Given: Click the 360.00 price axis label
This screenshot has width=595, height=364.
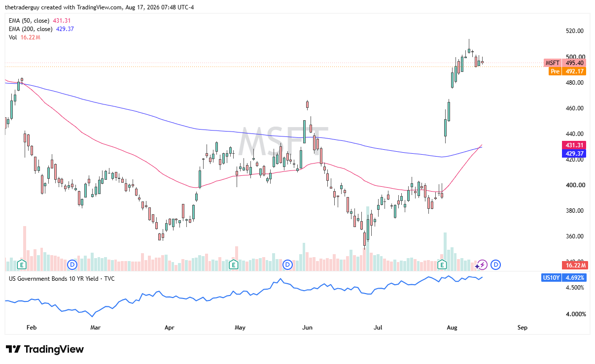Looking at the screenshot, I should pyautogui.click(x=574, y=236).
